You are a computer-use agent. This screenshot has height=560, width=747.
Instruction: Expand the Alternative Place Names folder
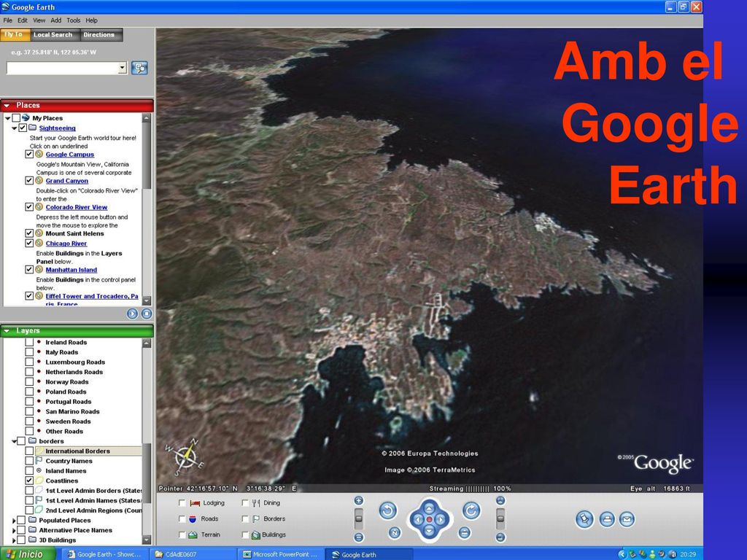click(x=15, y=531)
